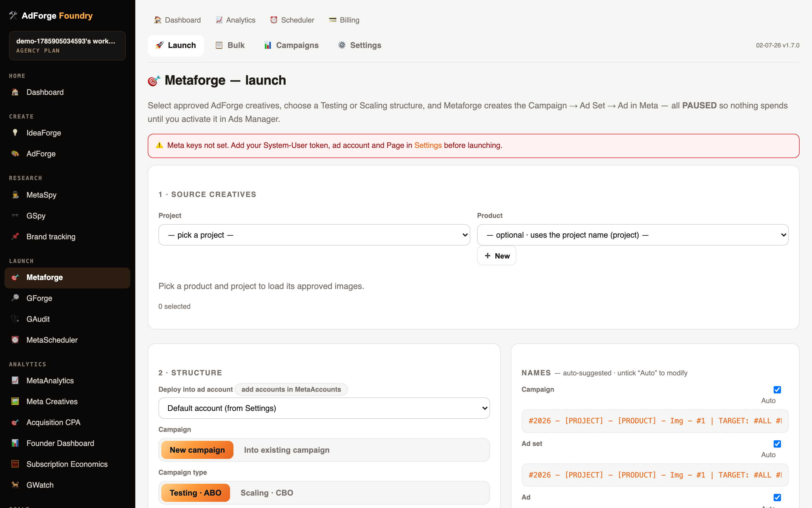
Task: Go to Scheduler in top navigation
Action: coord(292,20)
